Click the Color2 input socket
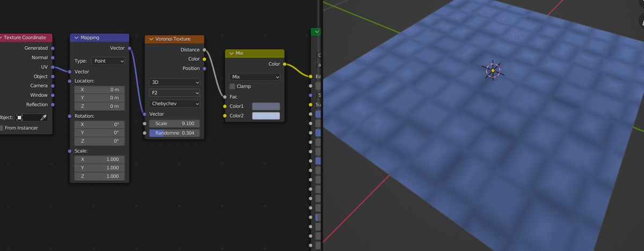The image size is (644, 251). tap(225, 116)
